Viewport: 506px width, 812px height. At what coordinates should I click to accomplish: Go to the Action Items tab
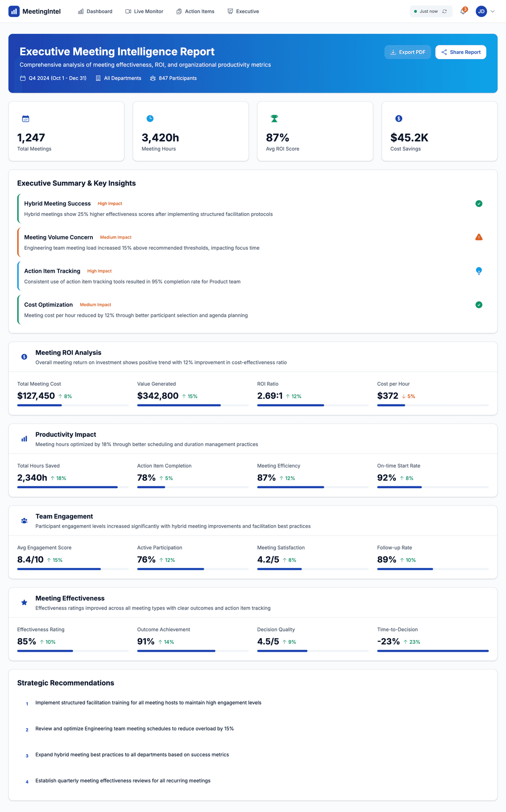tap(195, 11)
